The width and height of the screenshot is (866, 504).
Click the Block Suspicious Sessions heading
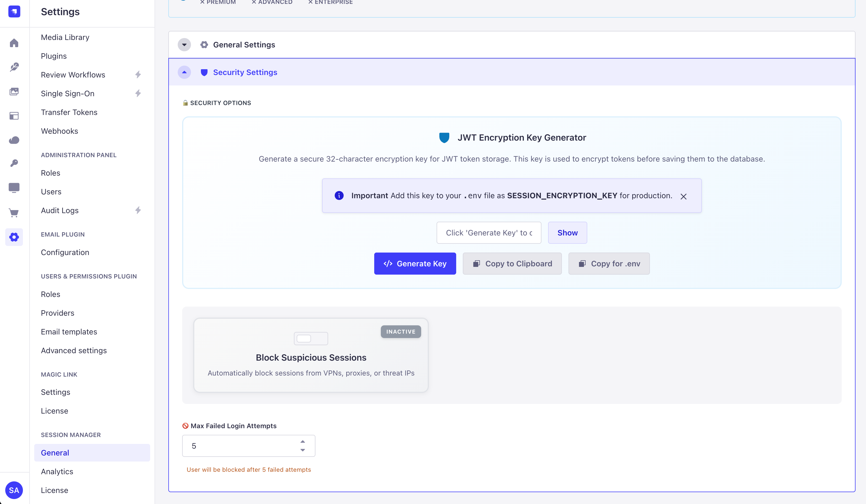coord(311,357)
